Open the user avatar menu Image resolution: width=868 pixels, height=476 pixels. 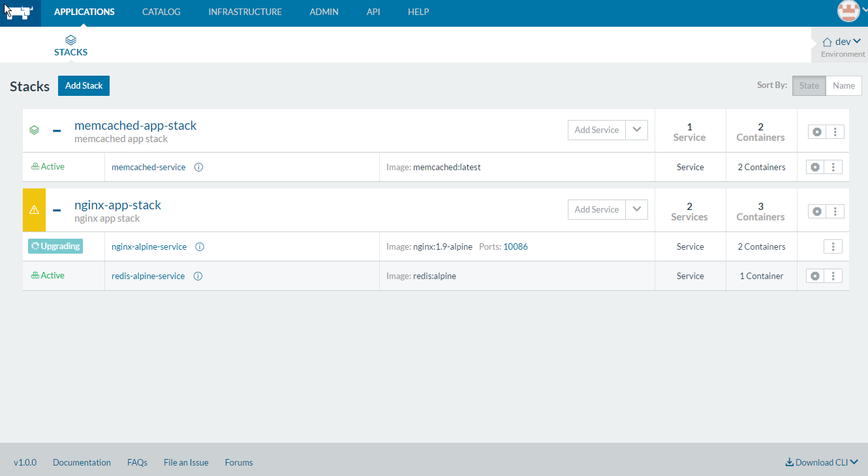848,10
